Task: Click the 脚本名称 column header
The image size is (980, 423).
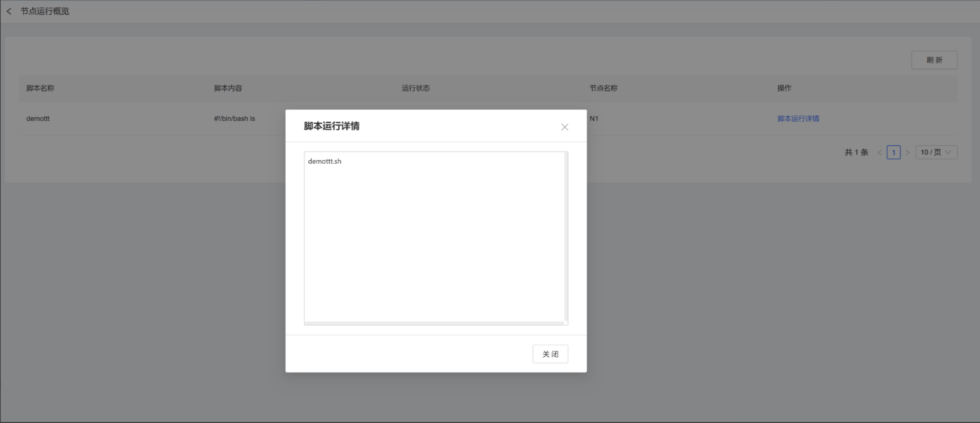Action: point(40,88)
